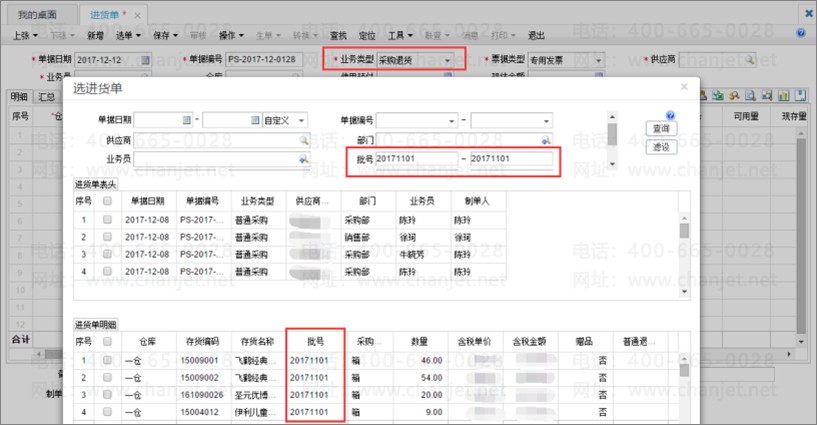Click help icon at top right of toolbar
The height and width of the screenshot is (425, 817).
coord(801,34)
